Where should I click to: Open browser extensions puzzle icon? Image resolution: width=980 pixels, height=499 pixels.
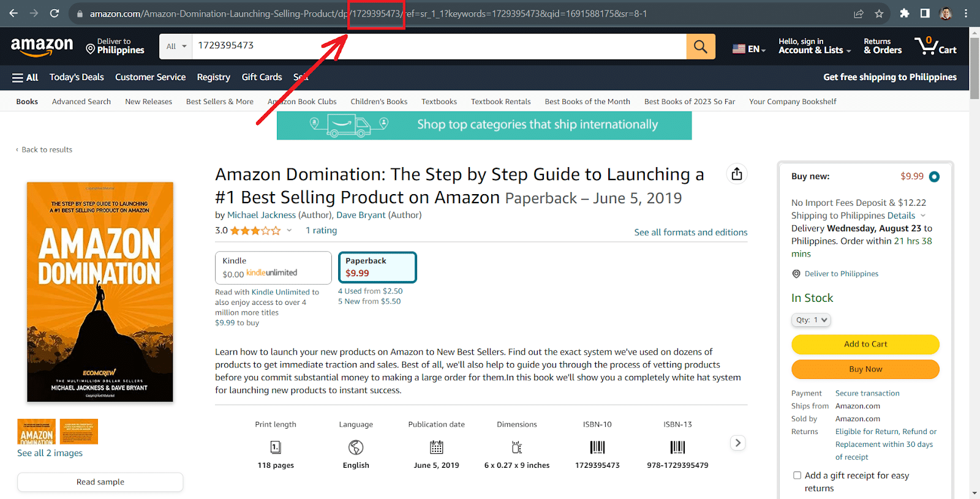(x=905, y=13)
